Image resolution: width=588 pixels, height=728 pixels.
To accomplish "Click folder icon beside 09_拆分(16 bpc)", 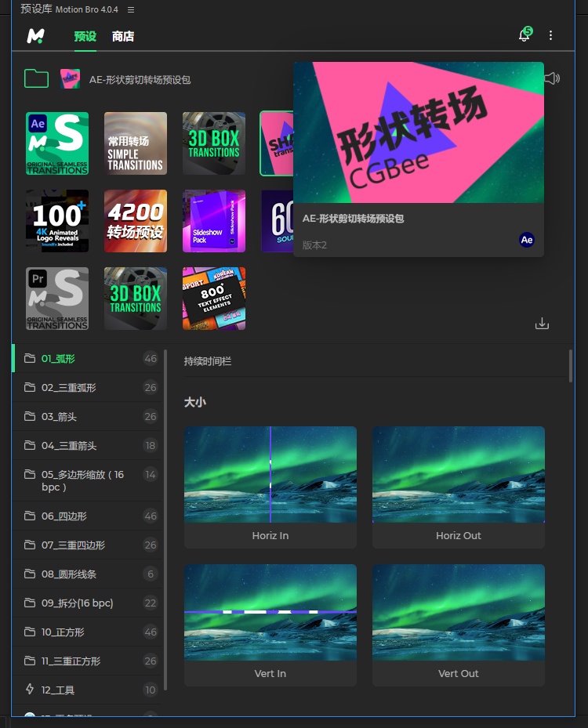I will click(30, 602).
